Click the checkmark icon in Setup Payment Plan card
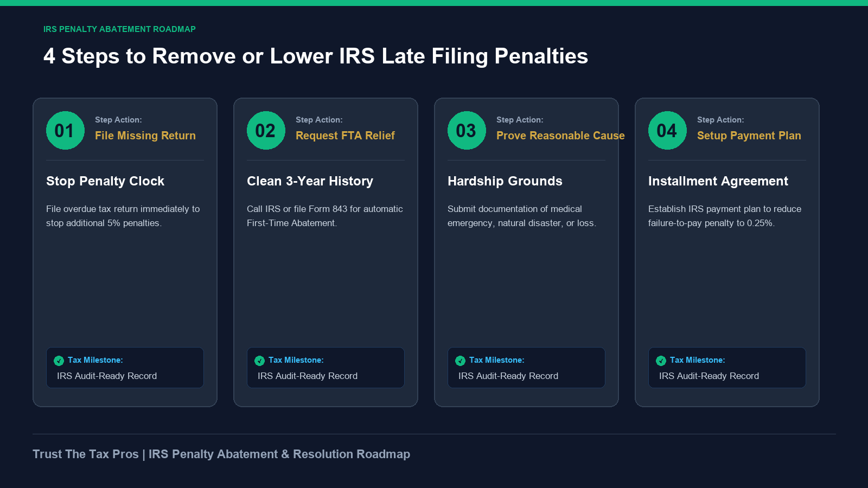This screenshot has width=868, height=488. coord(661,361)
